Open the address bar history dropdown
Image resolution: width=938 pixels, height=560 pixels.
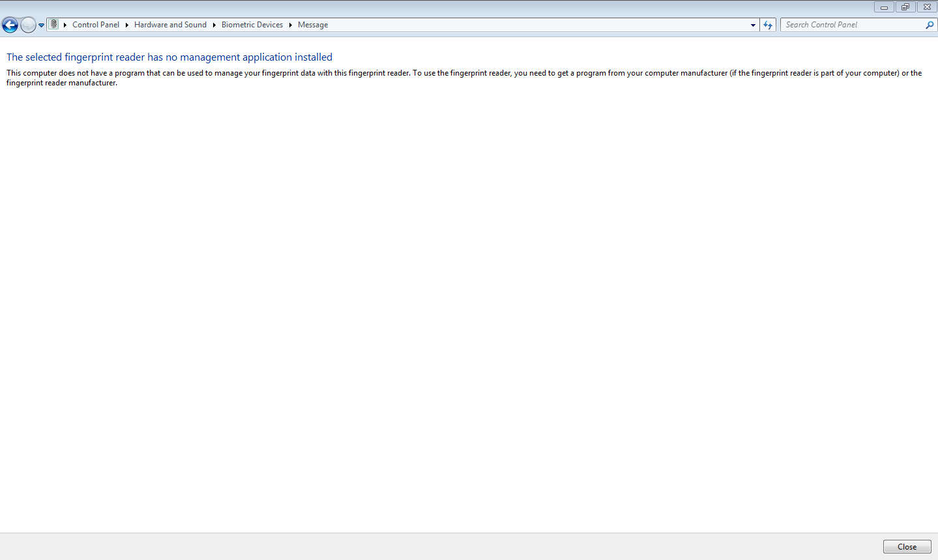[753, 25]
